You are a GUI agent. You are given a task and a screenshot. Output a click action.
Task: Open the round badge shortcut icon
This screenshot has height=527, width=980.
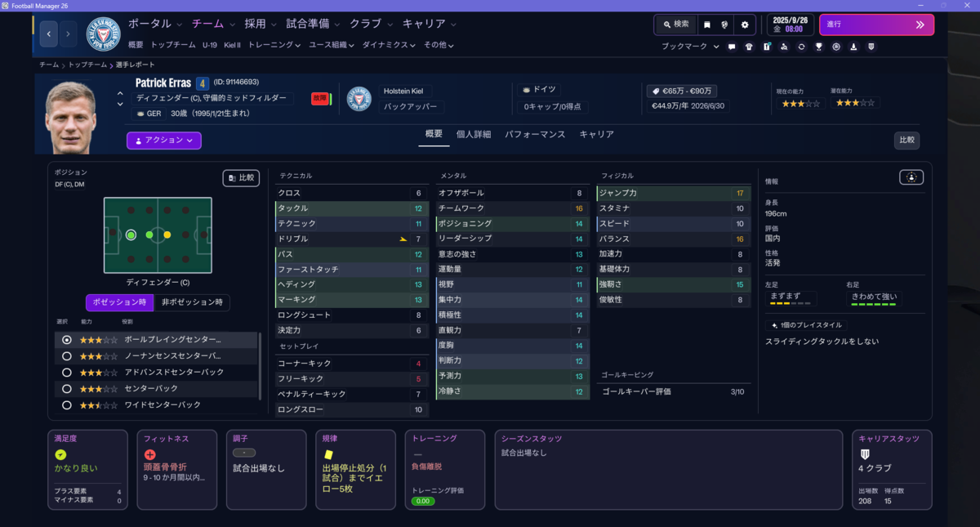click(836, 47)
